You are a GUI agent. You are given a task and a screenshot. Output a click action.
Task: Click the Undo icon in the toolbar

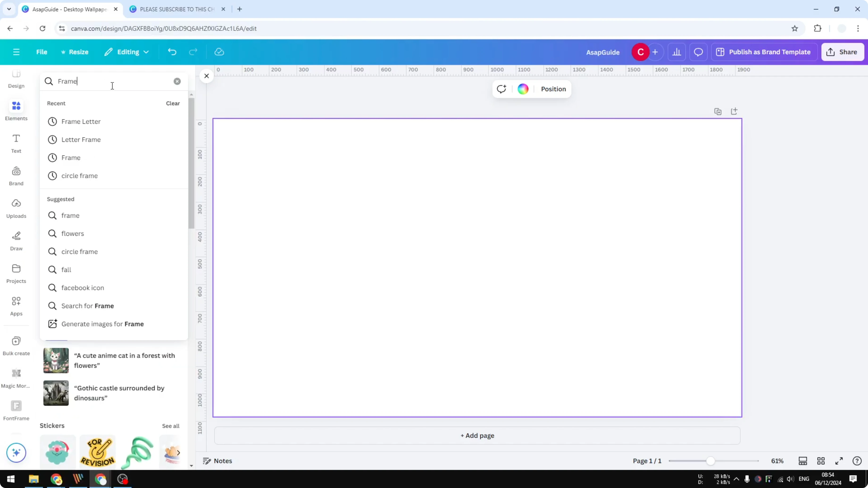172,52
